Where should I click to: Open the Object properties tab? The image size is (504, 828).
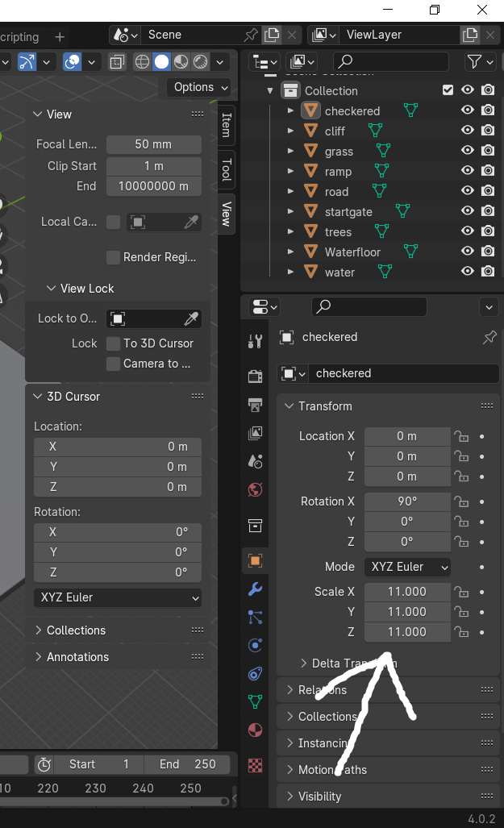tap(255, 561)
